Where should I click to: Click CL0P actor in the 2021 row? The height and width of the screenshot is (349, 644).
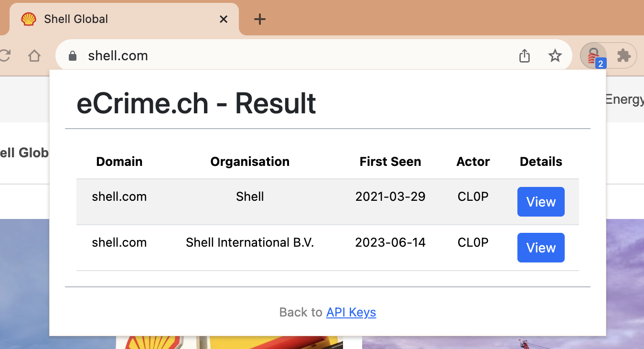pos(473,196)
